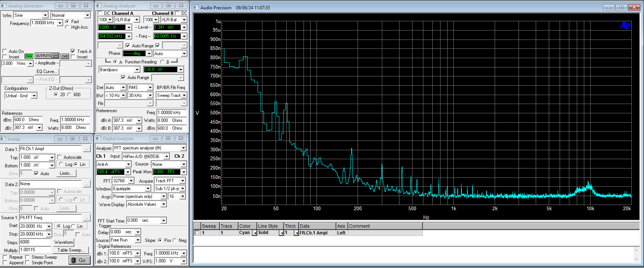Choose the 600 ohm Z-Out option
644x268 pixels.
(x=69, y=95)
